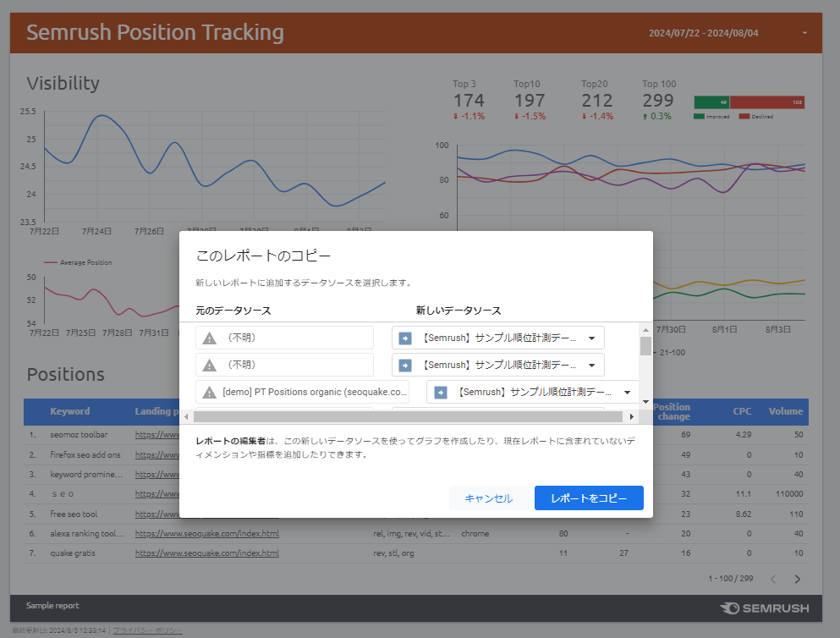
Task: Open landing page link for quake gratis row
Action: pyautogui.click(x=206, y=553)
